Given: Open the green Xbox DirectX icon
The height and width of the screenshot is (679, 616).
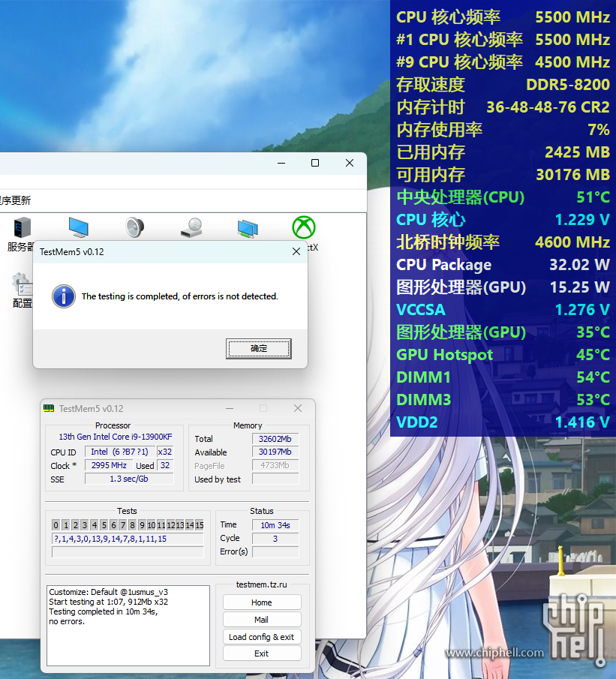Looking at the screenshot, I should (x=304, y=227).
